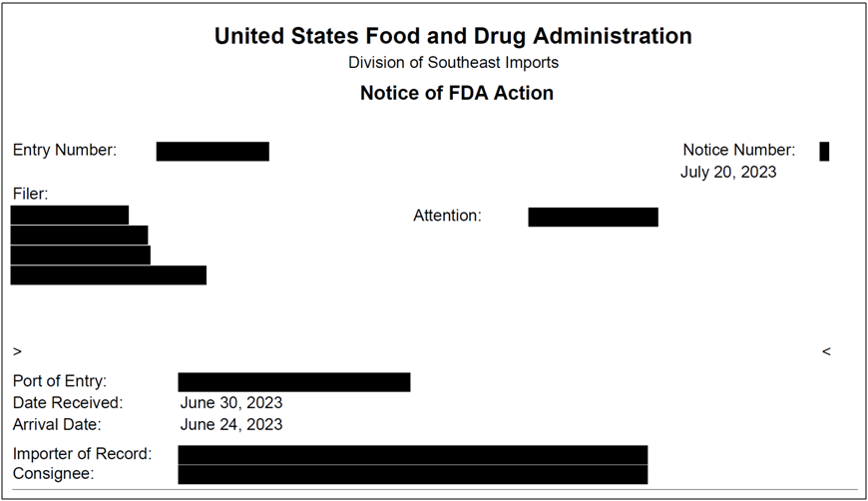Viewport: 868px width, 501px height.
Task: Select the redacted Port of Entry value
Action: click(294, 382)
